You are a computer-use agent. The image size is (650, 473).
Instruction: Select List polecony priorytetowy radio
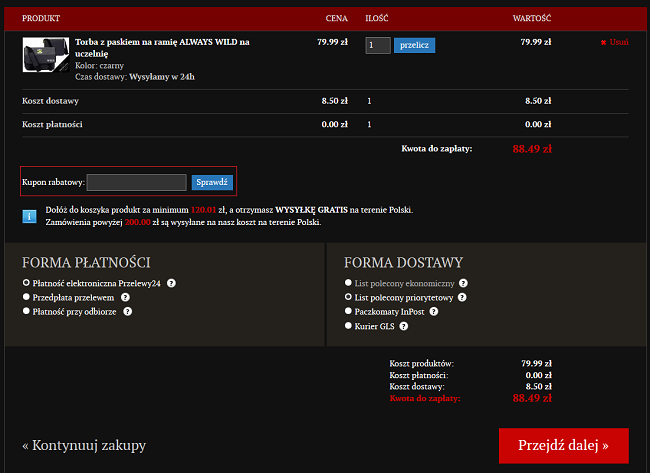348,297
